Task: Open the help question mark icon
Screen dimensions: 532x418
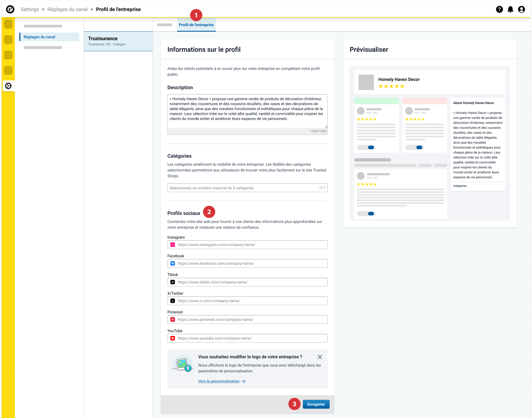Action: click(500, 9)
